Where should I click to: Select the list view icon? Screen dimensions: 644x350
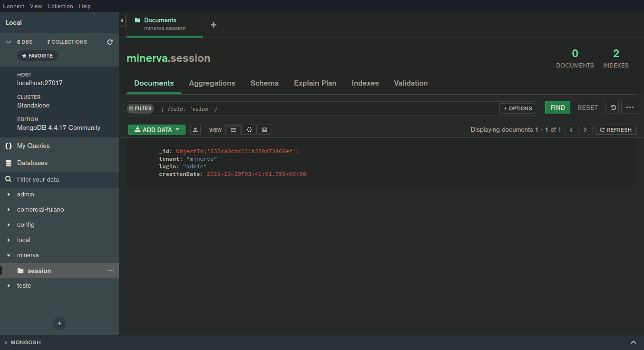pyautogui.click(x=233, y=129)
